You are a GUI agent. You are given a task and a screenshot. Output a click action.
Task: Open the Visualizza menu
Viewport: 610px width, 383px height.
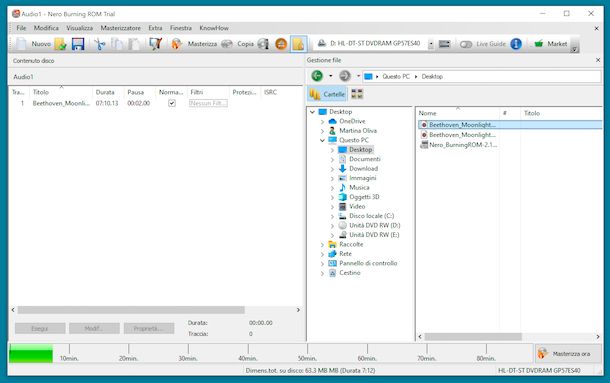click(x=79, y=28)
